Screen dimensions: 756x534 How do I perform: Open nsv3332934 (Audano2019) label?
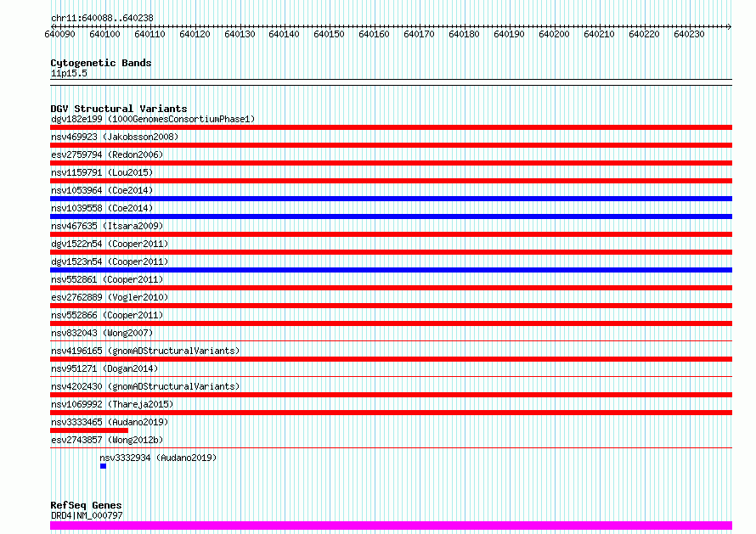click(x=158, y=458)
